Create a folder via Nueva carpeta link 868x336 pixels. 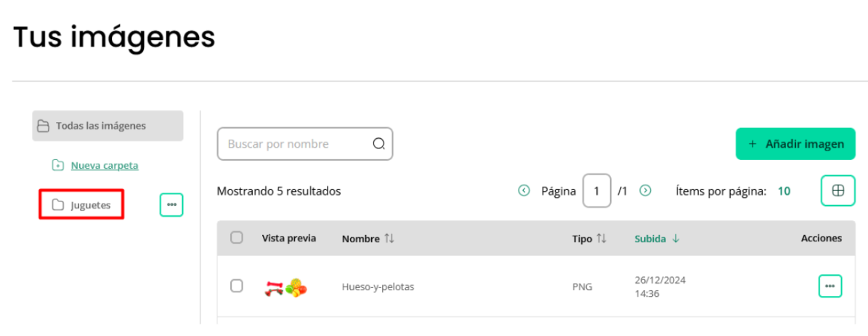pyautogui.click(x=105, y=165)
